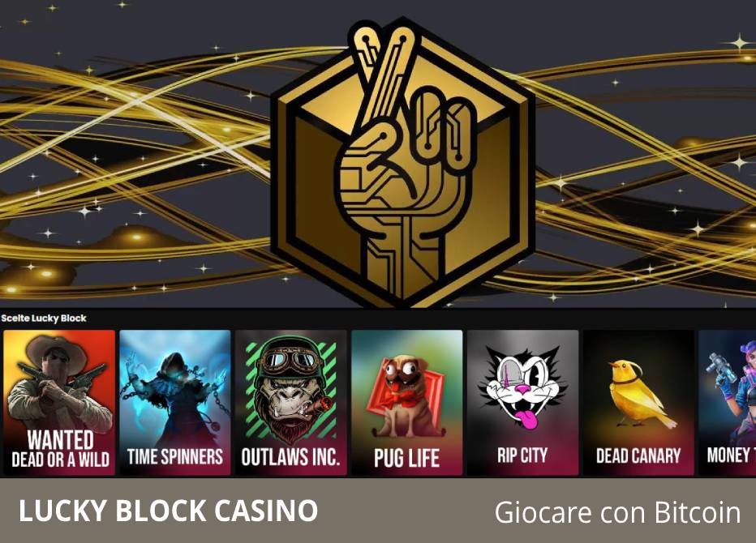Click the gorilla with goggles icon
This screenshot has height=543, width=756.
click(290, 388)
